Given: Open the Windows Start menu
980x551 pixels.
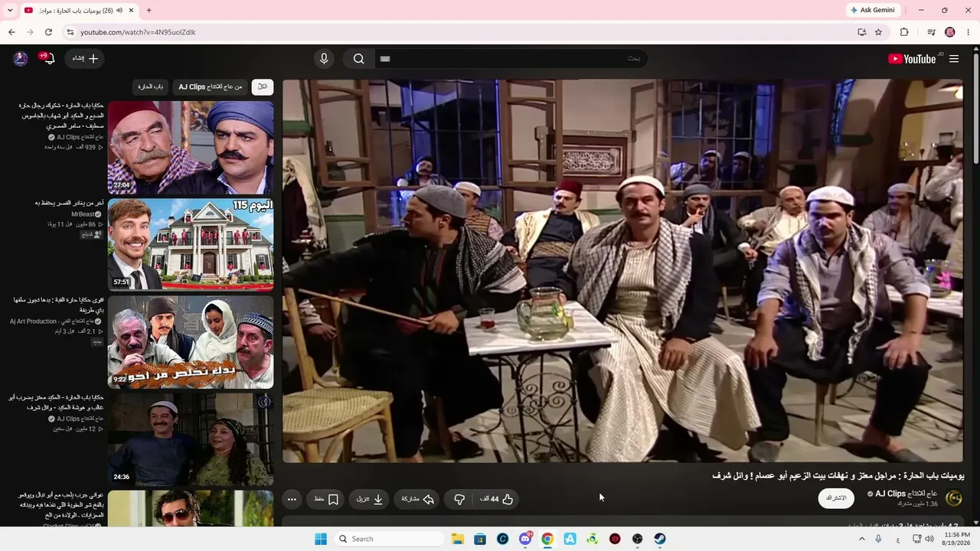Looking at the screenshot, I should tap(321, 539).
